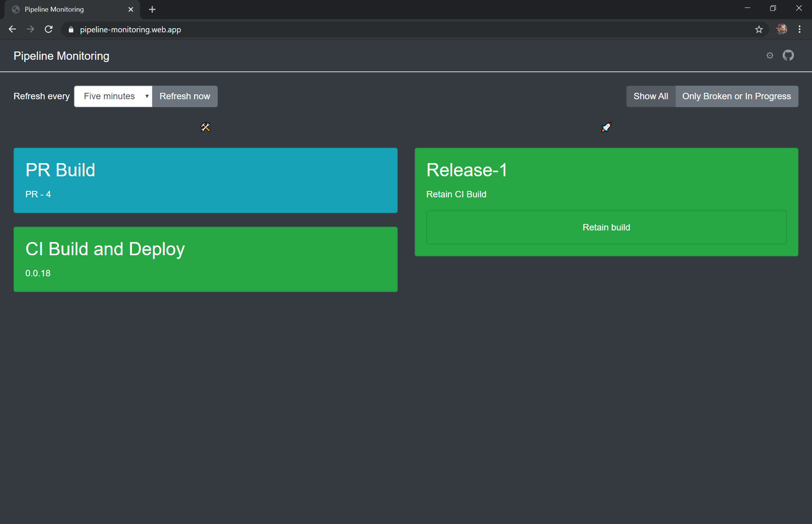Click the wrench/settings tool icon
Viewport: 812px width, 524px height.
(205, 127)
